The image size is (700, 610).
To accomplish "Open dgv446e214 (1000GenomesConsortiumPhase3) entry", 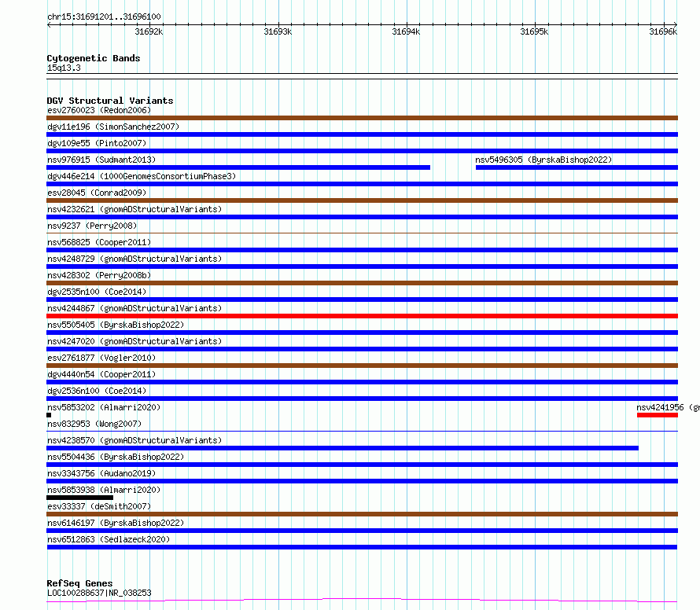I will pyautogui.click(x=142, y=176).
